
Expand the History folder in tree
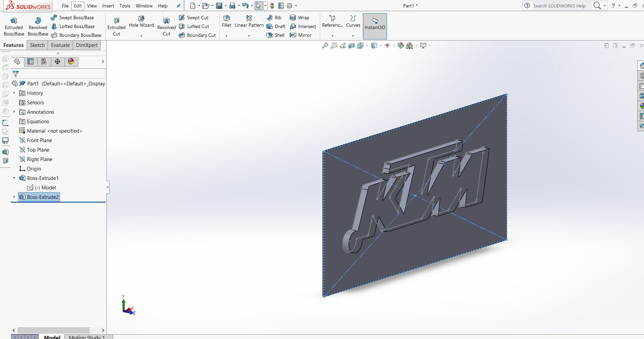click(14, 93)
